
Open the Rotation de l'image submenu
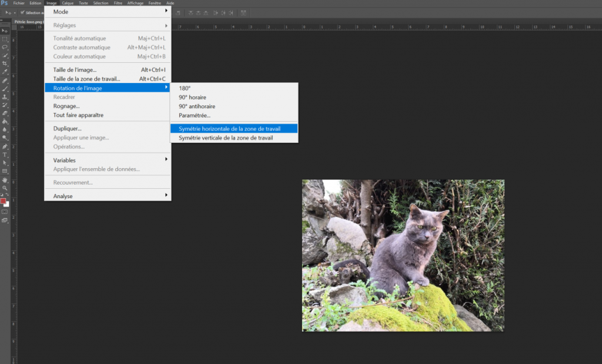point(108,88)
